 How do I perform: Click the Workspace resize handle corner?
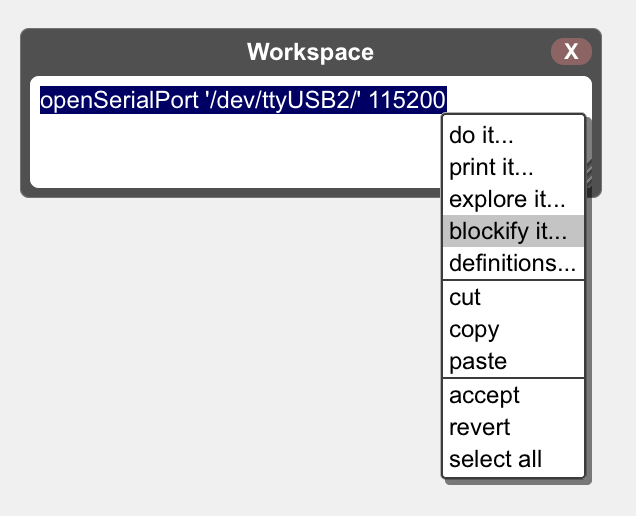(x=589, y=174)
